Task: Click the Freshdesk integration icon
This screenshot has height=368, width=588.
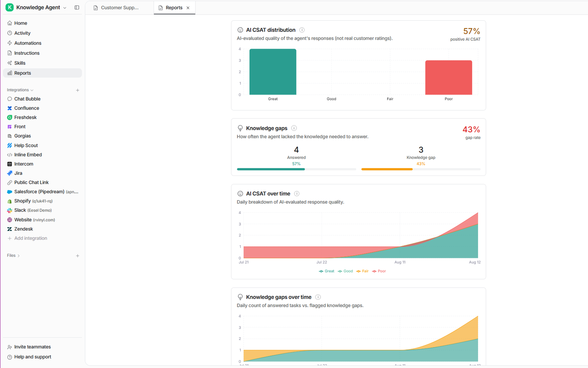Action: (10, 118)
